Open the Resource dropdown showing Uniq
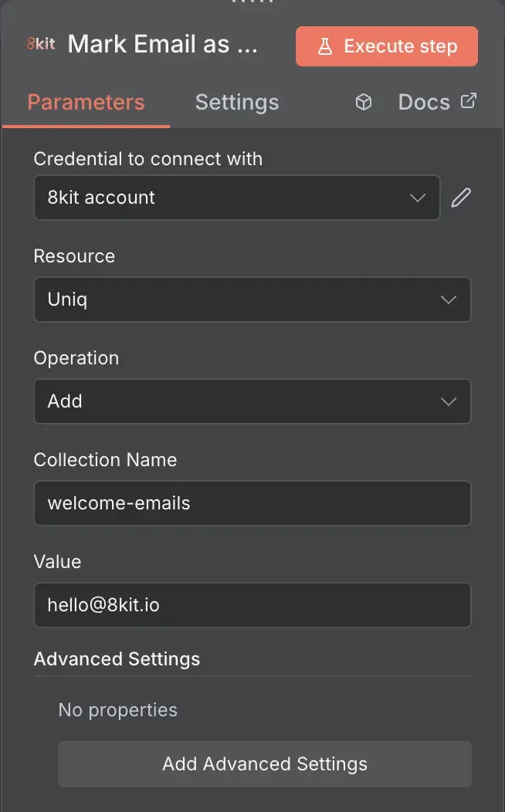This screenshot has height=812, width=505. 252,299
